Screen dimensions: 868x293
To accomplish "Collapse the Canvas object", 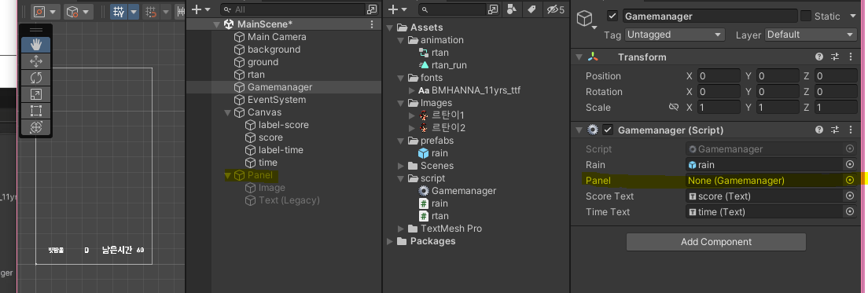I will pyautogui.click(x=227, y=113).
